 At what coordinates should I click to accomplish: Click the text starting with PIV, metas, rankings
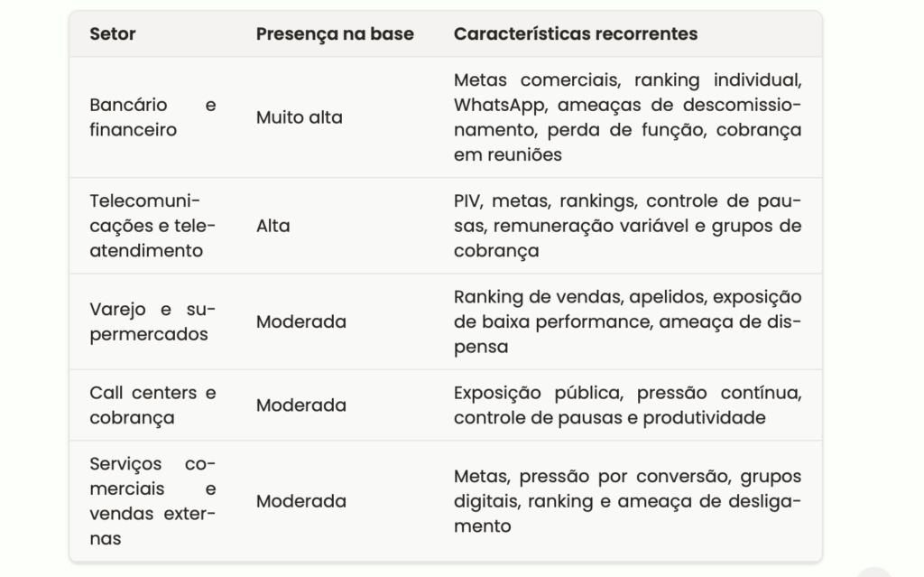coord(628,226)
